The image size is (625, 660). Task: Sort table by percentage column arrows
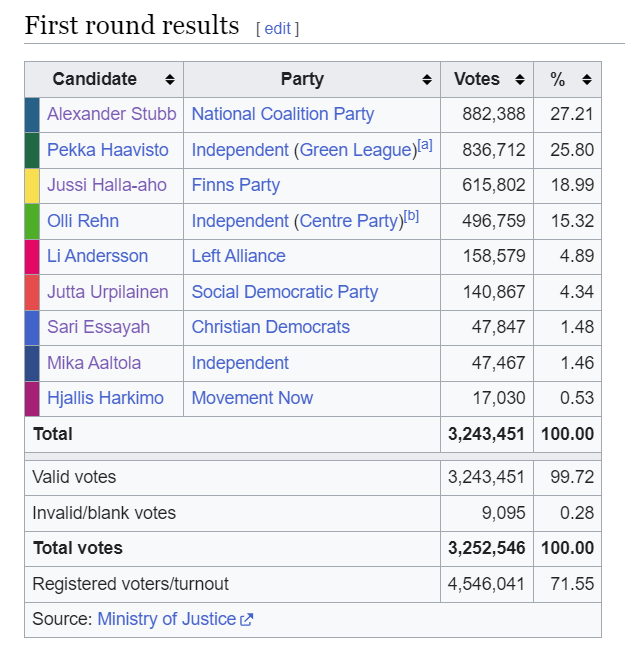[587, 79]
